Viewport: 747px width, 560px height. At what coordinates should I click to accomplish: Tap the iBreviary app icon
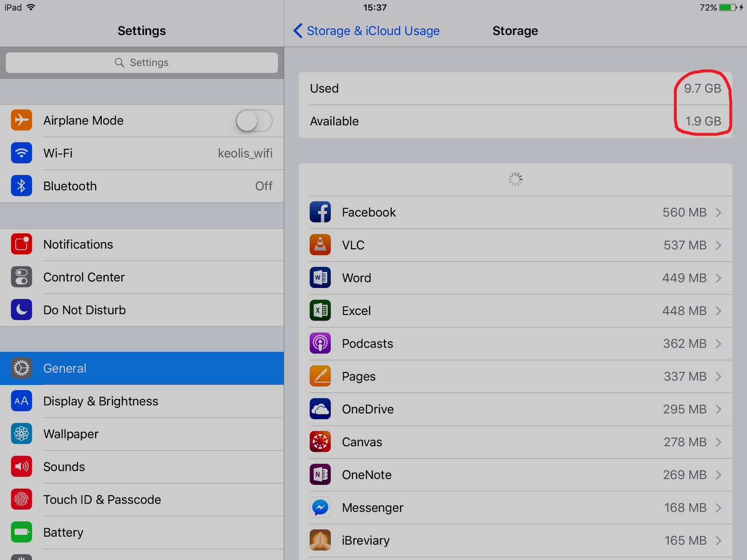point(320,540)
